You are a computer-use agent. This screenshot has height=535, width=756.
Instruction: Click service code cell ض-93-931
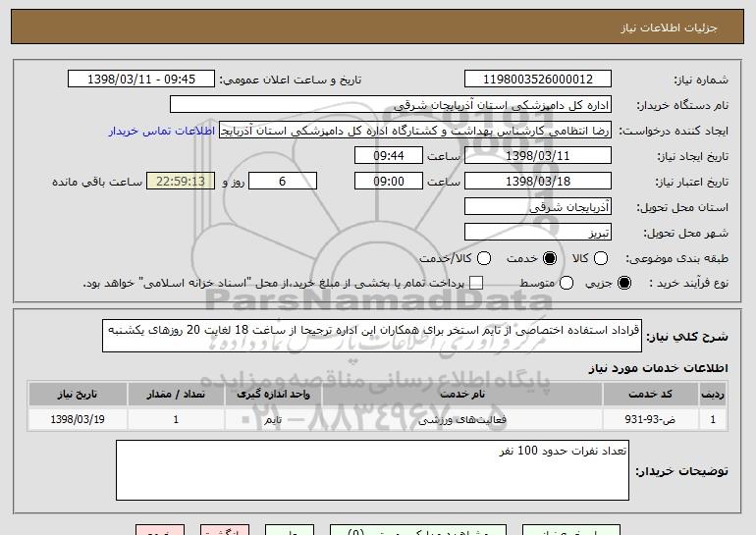point(650,419)
